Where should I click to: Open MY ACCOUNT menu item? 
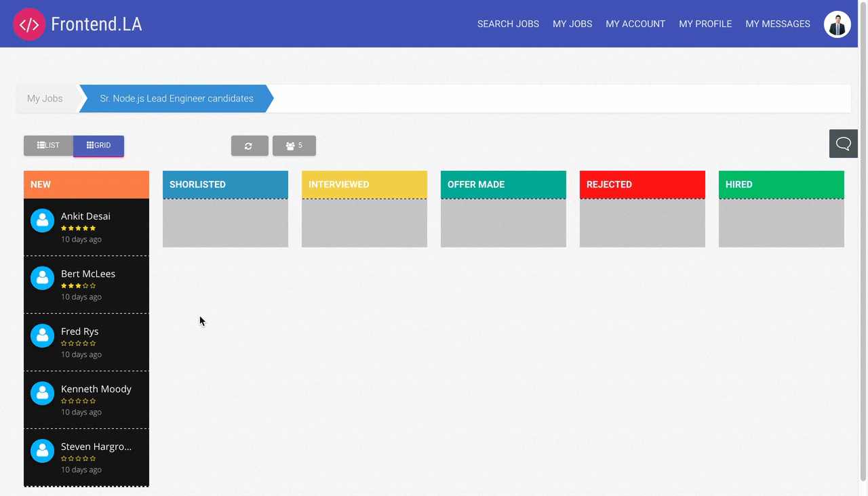[x=635, y=24]
